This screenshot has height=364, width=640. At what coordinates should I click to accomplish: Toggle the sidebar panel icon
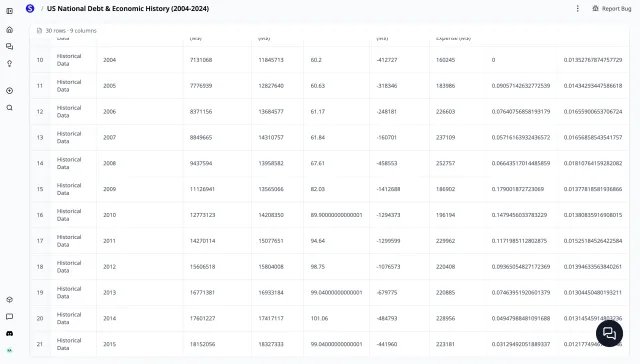click(10, 11)
